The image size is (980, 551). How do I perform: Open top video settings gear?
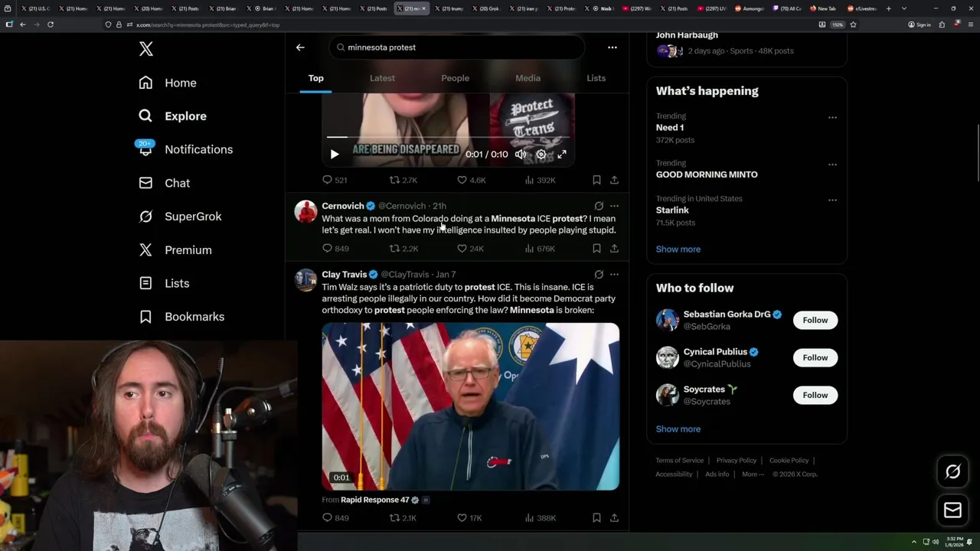pyautogui.click(x=541, y=155)
